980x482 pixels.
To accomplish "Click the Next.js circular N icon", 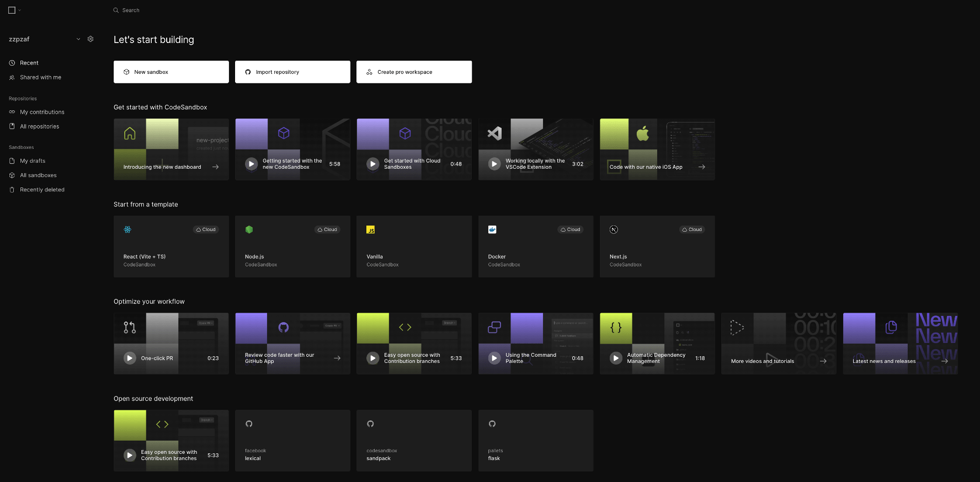I will 614,229.
